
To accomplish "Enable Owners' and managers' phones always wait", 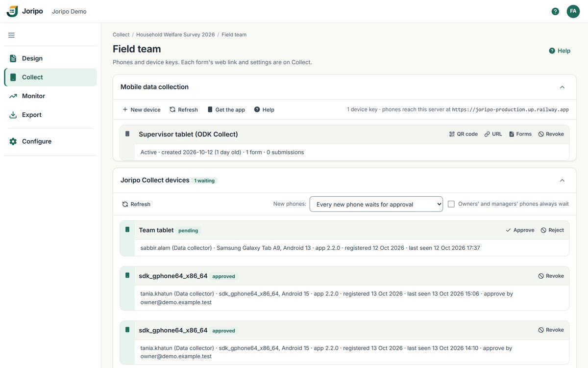I will 451,204.
